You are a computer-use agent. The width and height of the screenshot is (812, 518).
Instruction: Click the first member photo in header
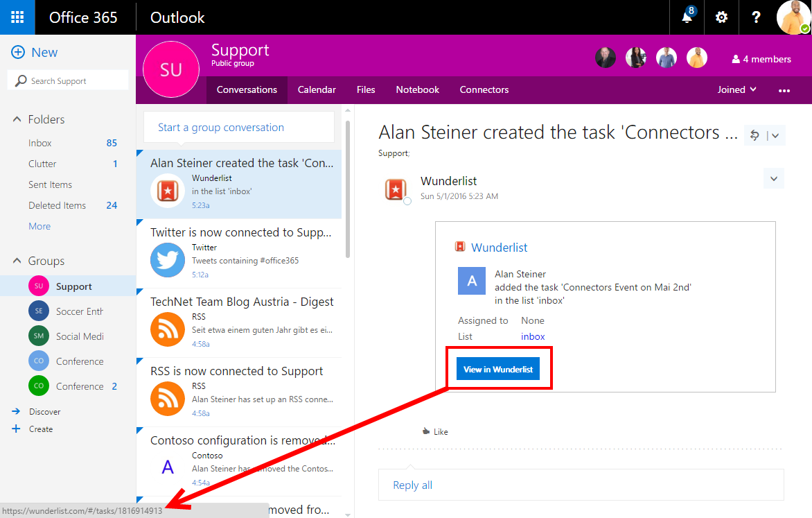tap(606, 58)
